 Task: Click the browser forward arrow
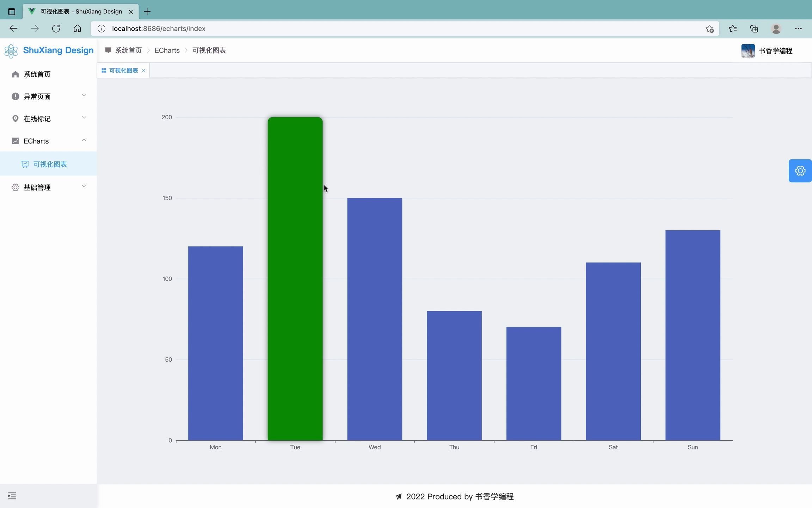click(x=35, y=29)
